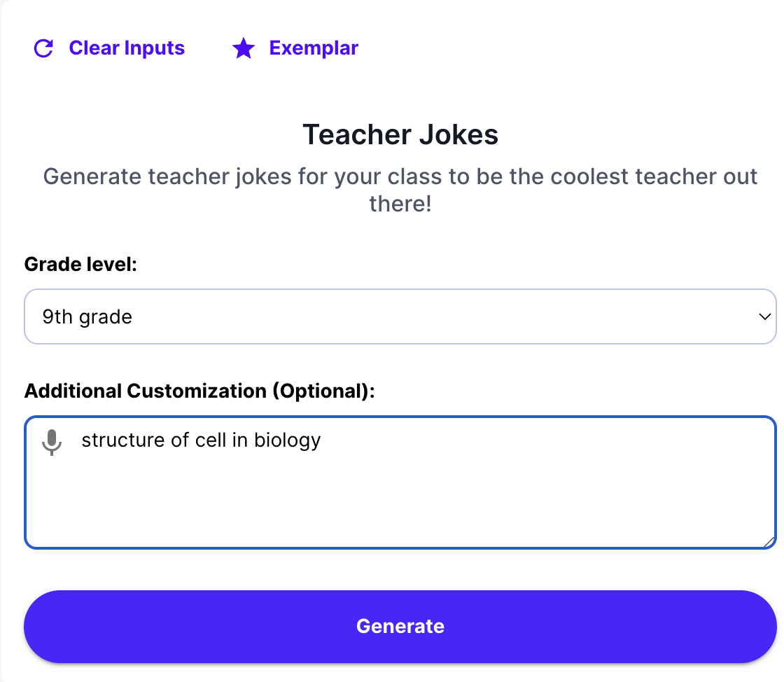Click the word "biology" in the text box
Viewport: 784px width, 682px height.
point(287,440)
